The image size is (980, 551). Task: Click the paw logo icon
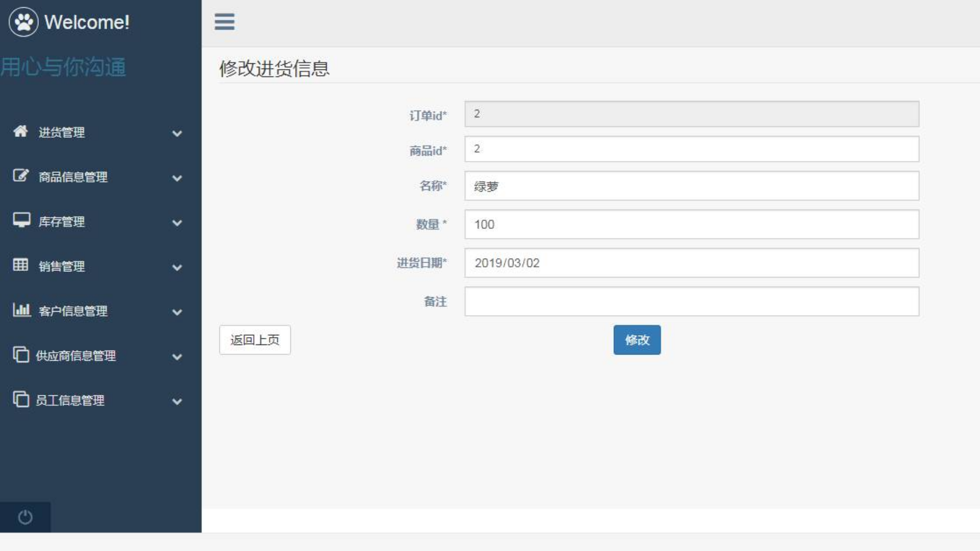(x=23, y=22)
